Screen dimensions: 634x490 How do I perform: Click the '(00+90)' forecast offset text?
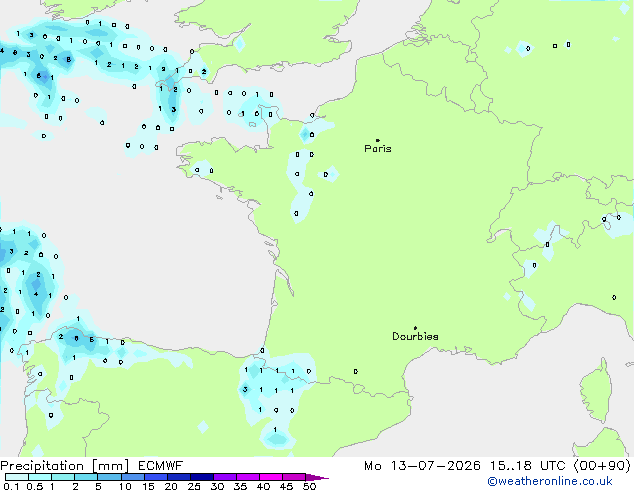[x=602, y=466]
